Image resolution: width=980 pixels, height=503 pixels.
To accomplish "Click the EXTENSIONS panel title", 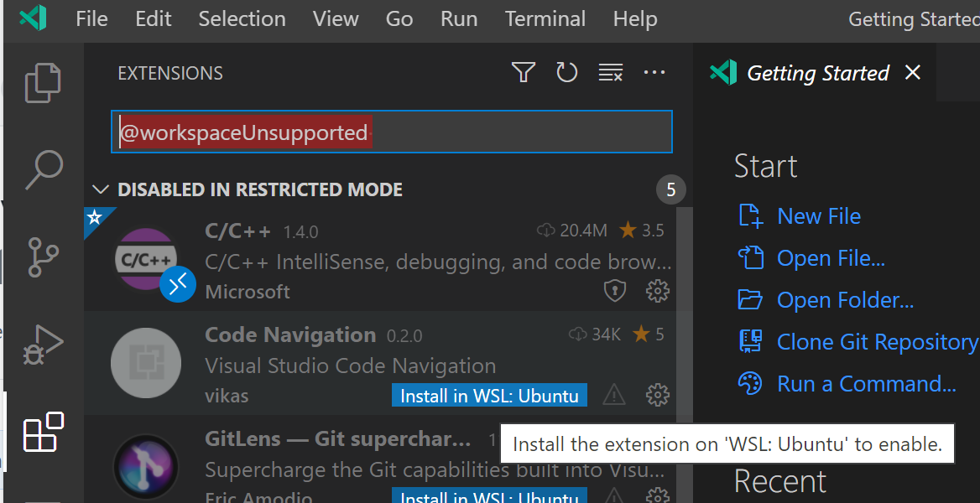I will click(170, 73).
